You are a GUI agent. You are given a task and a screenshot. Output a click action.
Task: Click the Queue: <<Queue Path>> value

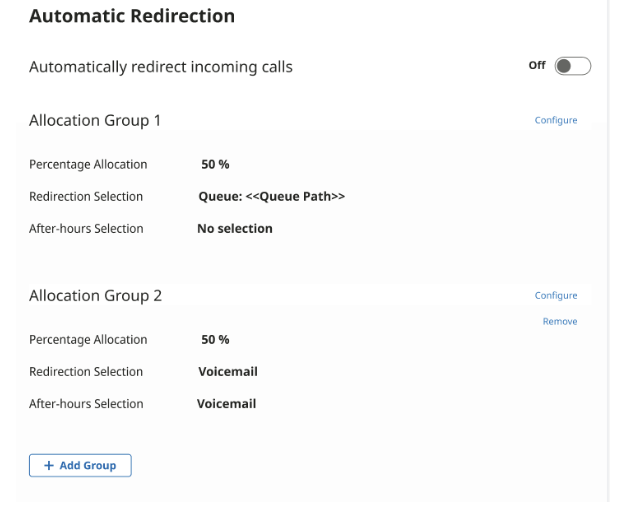(x=271, y=197)
